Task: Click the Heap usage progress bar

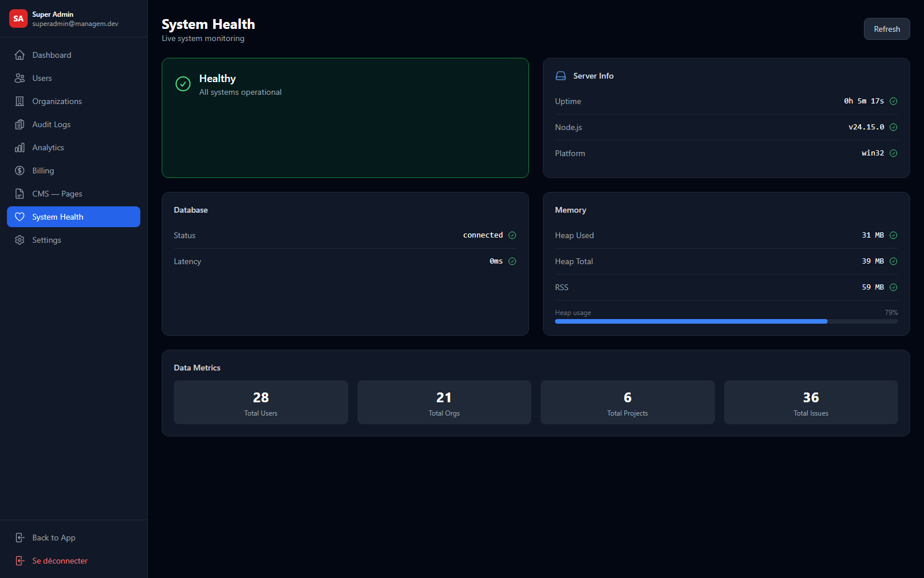Action: coord(726,321)
